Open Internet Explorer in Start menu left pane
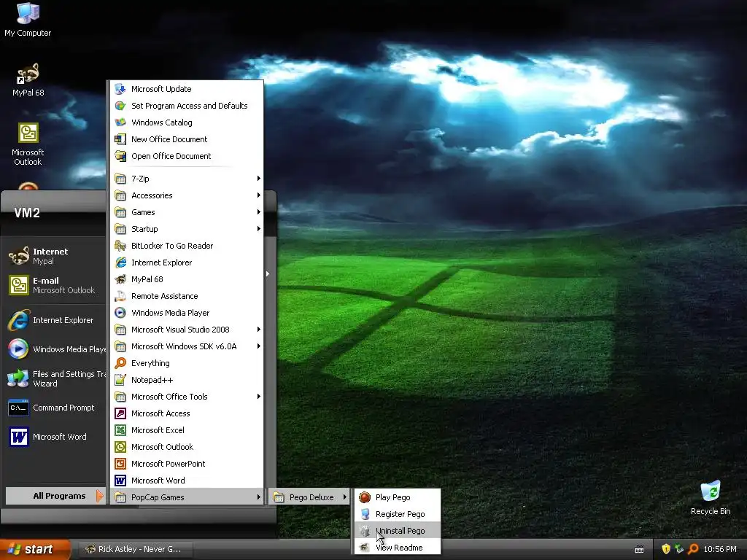The height and width of the screenshot is (560, 747). 55,321
